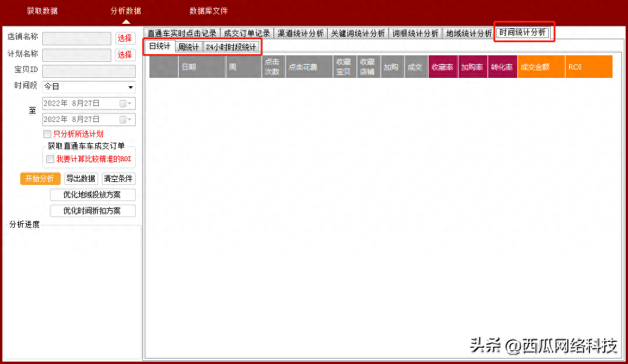Click the orange 开始分析 button
The width and height of the screenshot is (628, 364).
40,178
